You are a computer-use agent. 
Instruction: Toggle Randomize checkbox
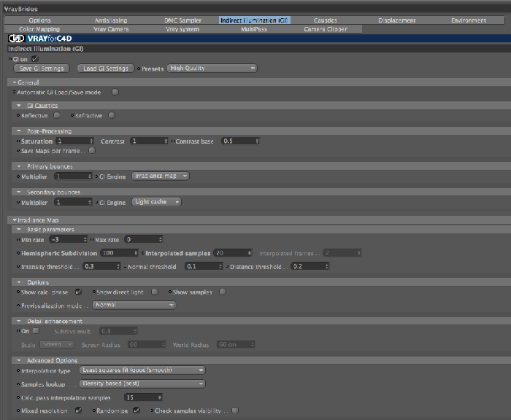137,411
